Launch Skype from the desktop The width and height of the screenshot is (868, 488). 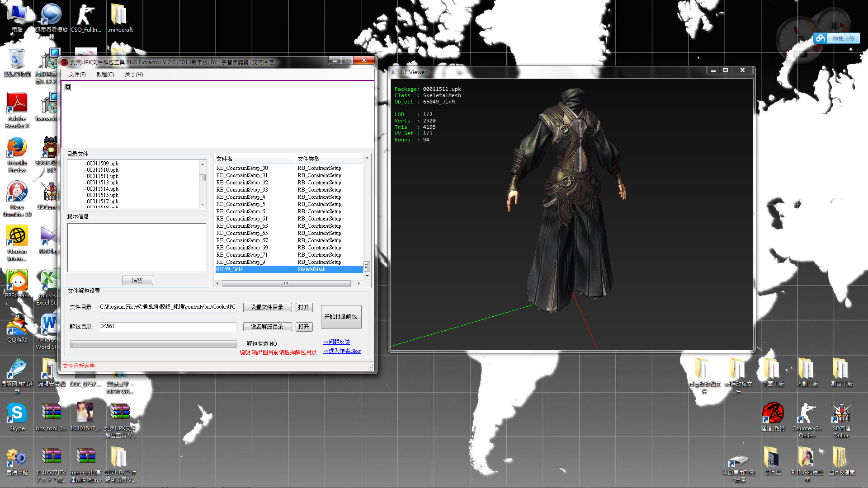[17, 413]
